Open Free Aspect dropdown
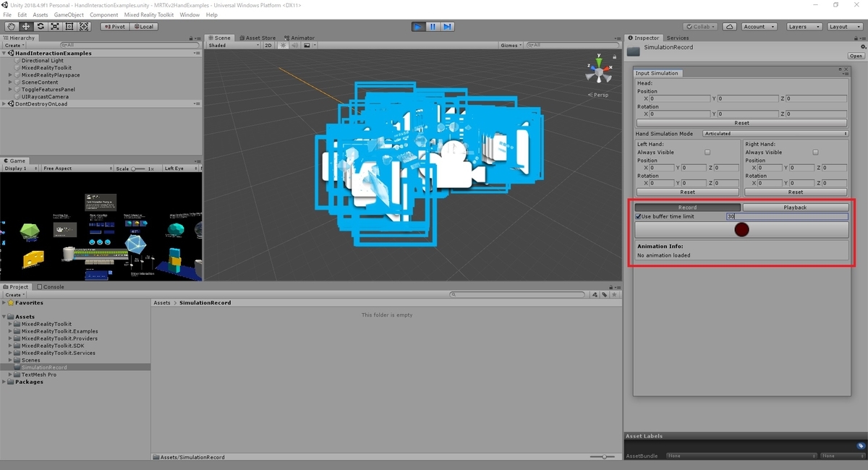The height and width of the screenshot is (470, 868). pyautogui.click(x=76, y=168)
